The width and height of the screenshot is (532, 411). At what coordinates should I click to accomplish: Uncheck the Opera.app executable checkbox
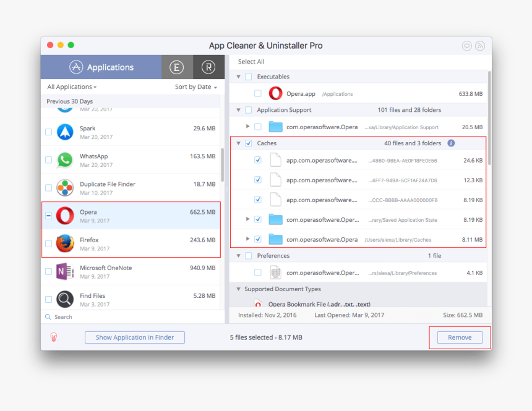coord(257,93)
